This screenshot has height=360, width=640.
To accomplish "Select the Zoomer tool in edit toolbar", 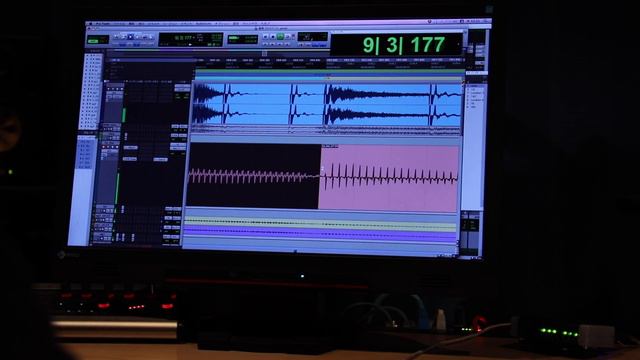I will tap(116, 37).
